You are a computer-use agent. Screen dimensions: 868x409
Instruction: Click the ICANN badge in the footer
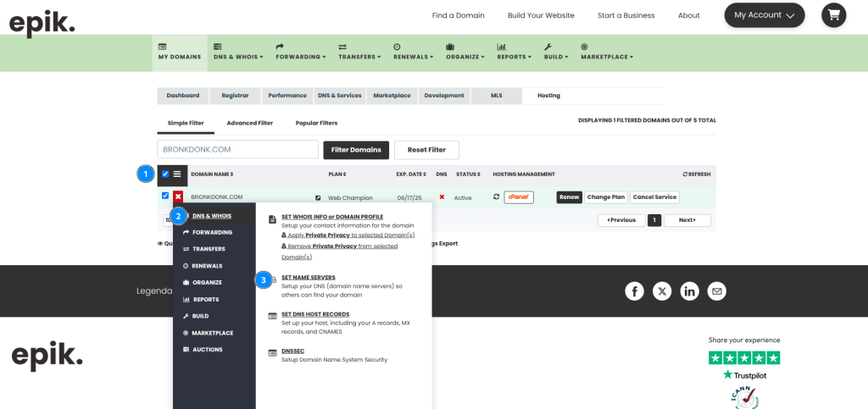pyautogui.click(x=744, y=397)
